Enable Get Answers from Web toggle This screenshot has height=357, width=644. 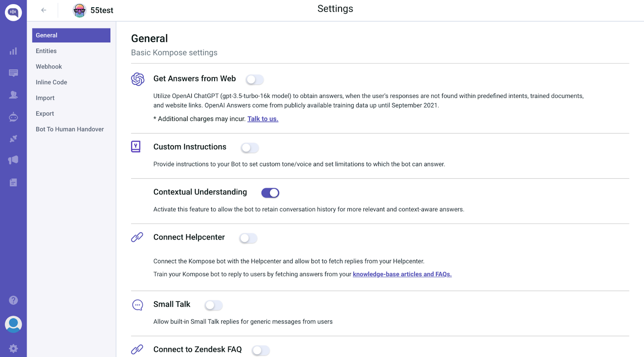[x=254, y=80]
